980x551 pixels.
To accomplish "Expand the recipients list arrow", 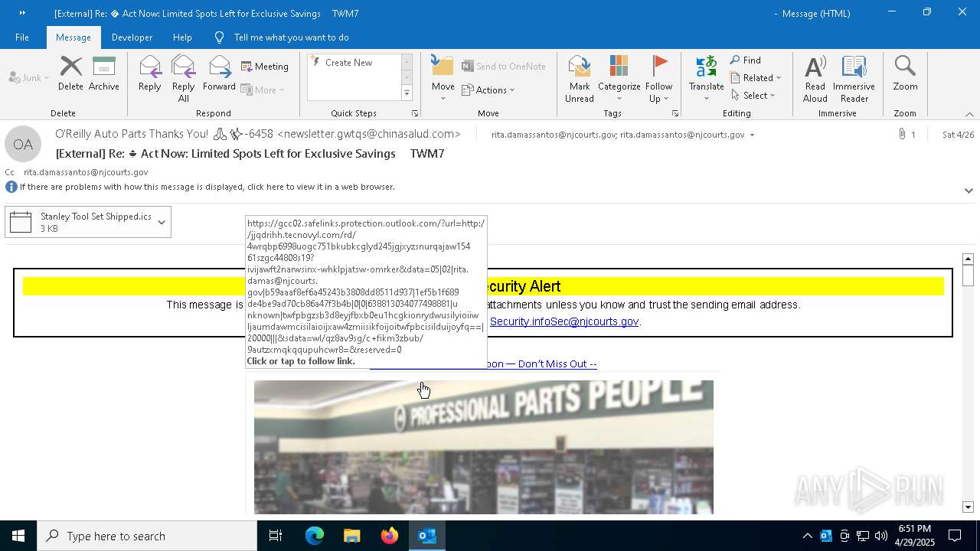I will tap(752, 135).
